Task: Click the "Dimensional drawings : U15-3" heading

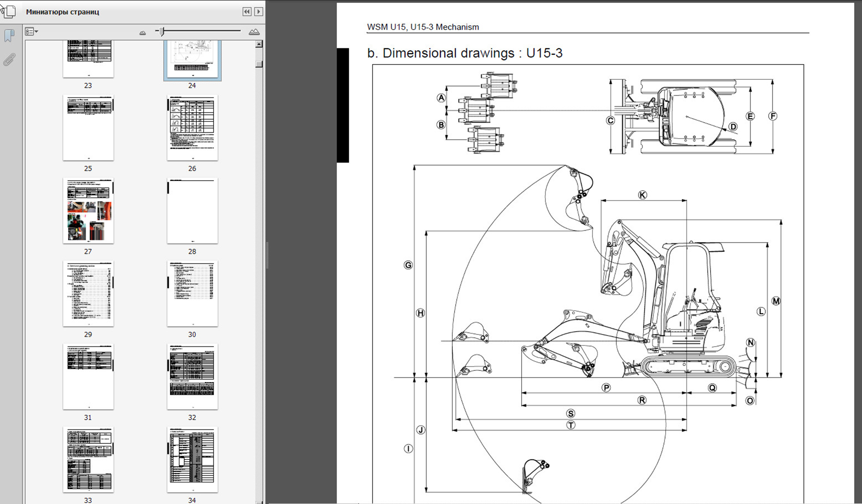Action: (465, 53)
